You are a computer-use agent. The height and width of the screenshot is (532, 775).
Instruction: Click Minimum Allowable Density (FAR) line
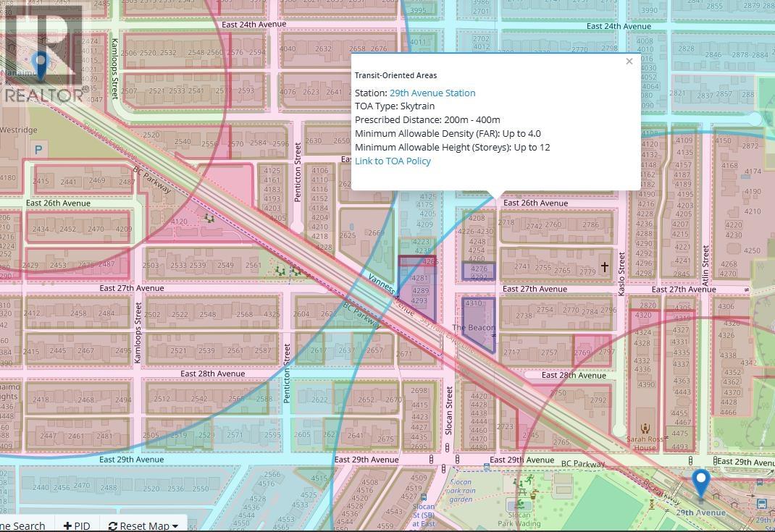pos(448,133)
